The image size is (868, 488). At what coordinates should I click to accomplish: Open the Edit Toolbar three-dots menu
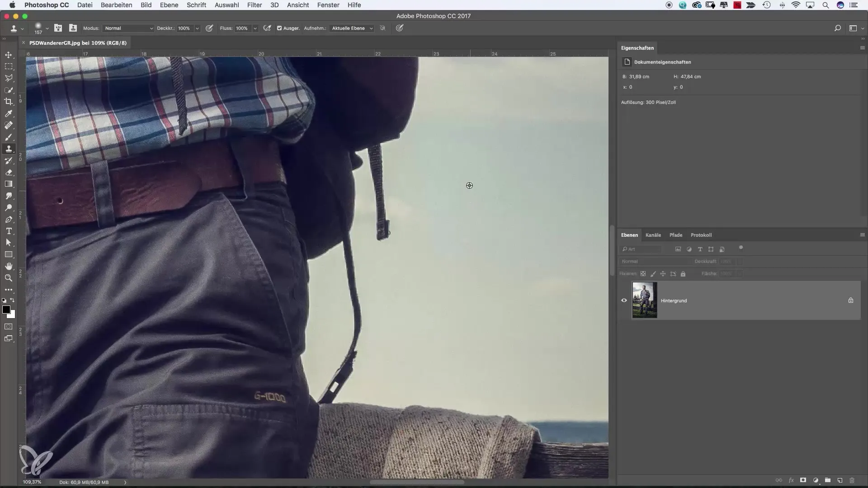[x=9, y=290]
